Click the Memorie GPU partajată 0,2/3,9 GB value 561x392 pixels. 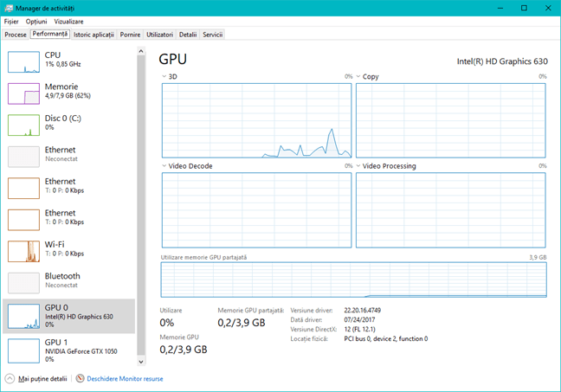point(242,323)
